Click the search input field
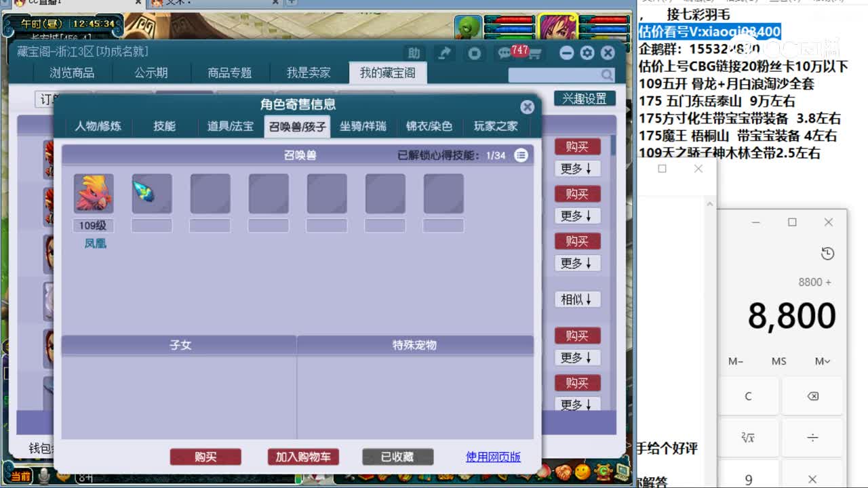The width and height of the screenshot is (868, 488). tap(556, 74)
